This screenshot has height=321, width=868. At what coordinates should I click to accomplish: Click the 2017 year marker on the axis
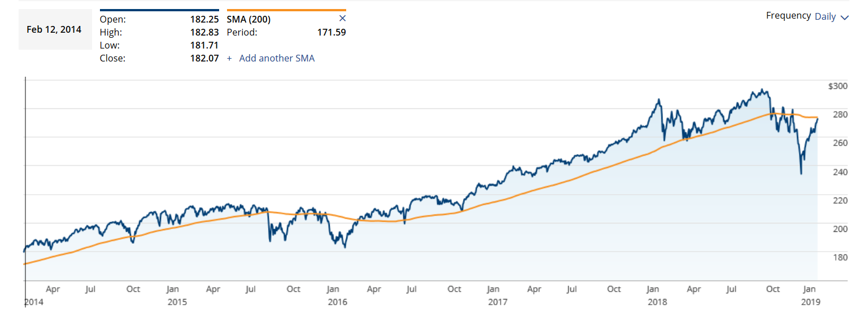[497, 302]
